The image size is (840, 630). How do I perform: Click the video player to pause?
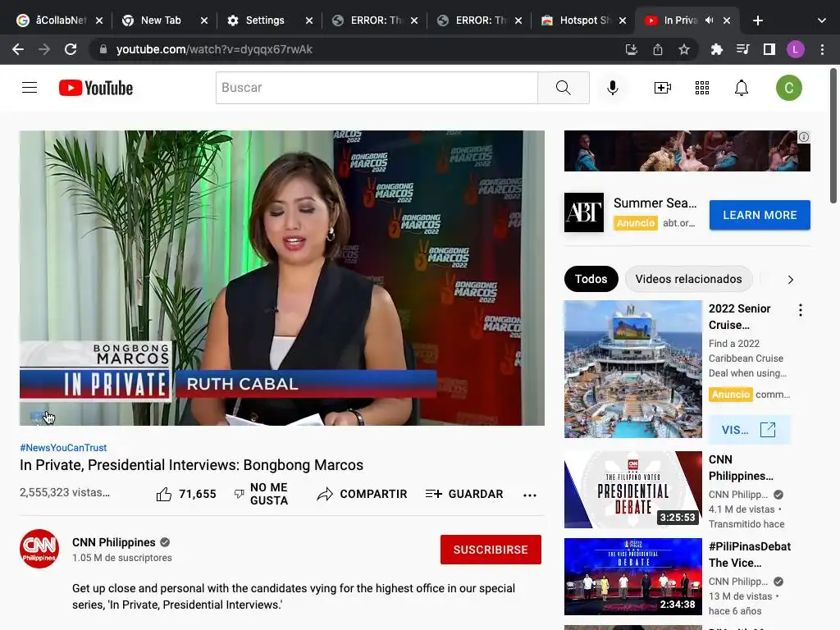282,278
